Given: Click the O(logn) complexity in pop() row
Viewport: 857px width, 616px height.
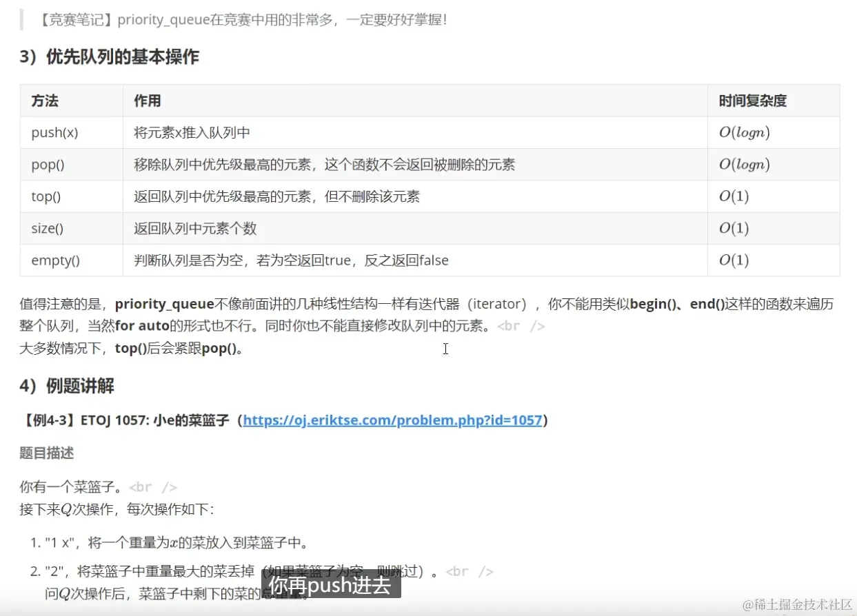Looking at the screenshot, I should click(744, 165).
